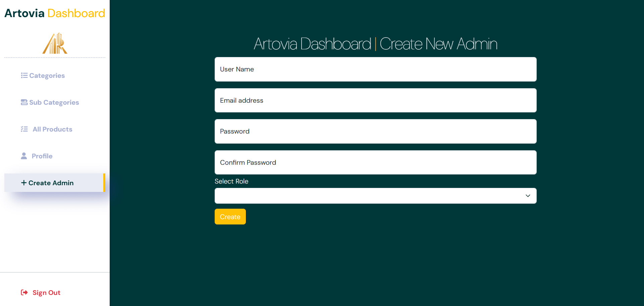Click the Artovia building logo
Viewport: 644px width, 306px height.
coord(55,43)
